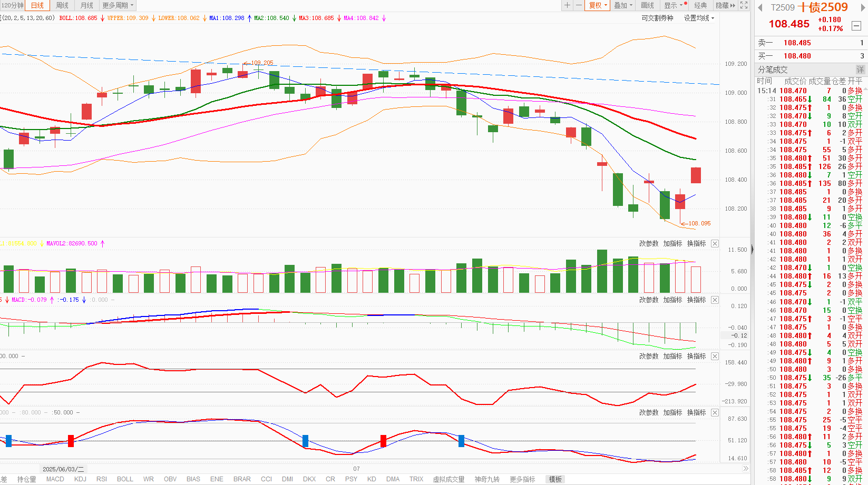Click 隐藏 hide side panel button
This screenshot has width=868, height=485.
click(726, 5)
